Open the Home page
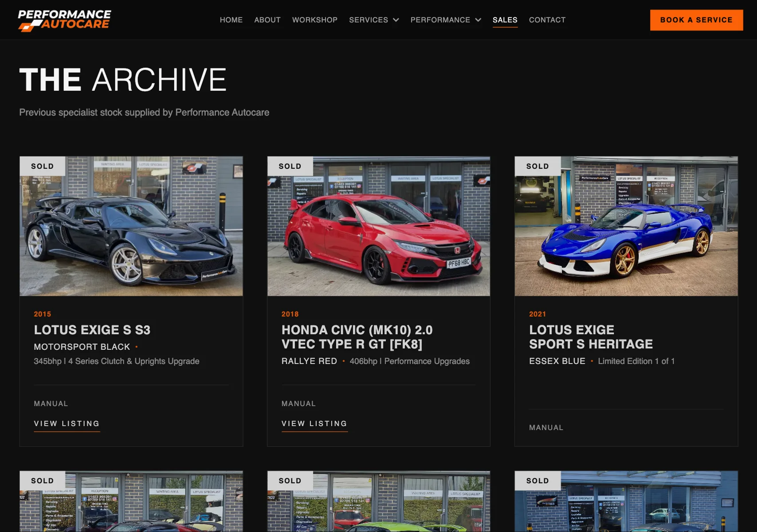757x532 pixels. point(231,20)
